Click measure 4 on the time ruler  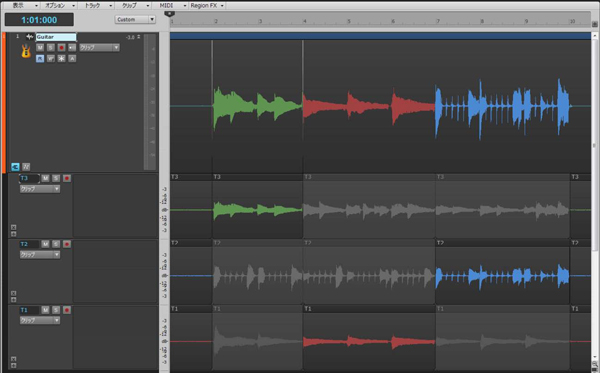305,21
